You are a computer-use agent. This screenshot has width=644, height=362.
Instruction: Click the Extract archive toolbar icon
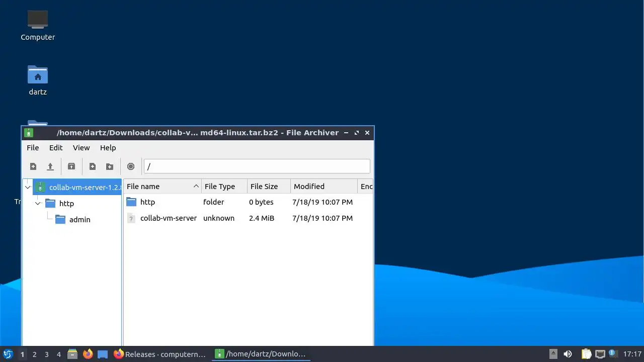pos(71,166)
